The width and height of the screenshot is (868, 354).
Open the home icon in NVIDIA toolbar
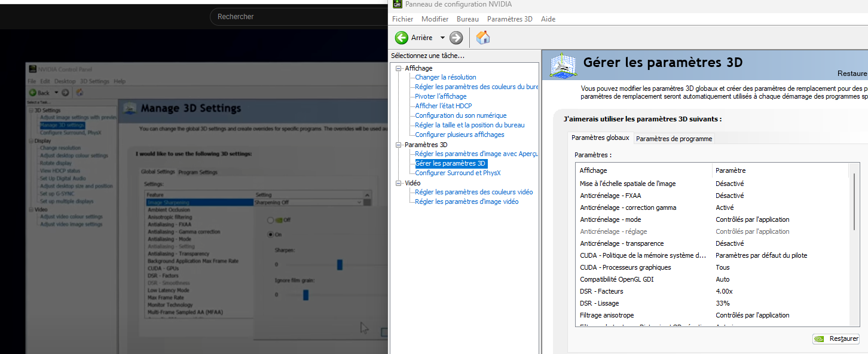tap(483, 38)
